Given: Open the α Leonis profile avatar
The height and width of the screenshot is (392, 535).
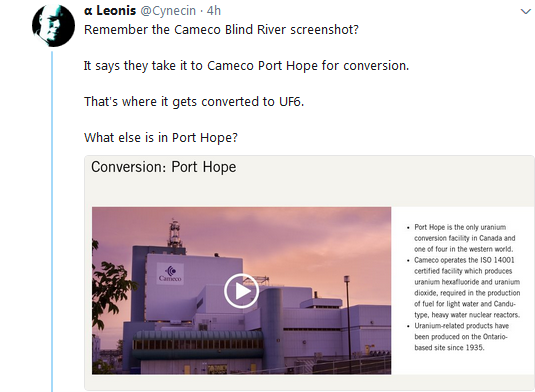Looking at the screenshot, I should pyautogui.click(x=54, y=26).
